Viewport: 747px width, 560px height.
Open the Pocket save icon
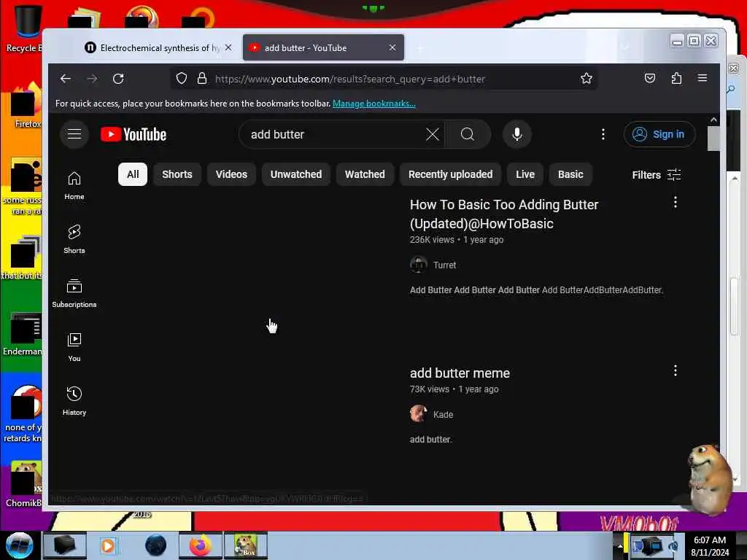coord(650,78)
